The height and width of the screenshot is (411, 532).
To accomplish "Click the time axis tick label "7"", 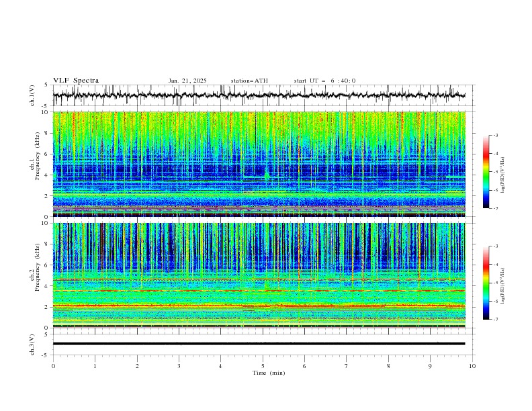I will [347, 366].
